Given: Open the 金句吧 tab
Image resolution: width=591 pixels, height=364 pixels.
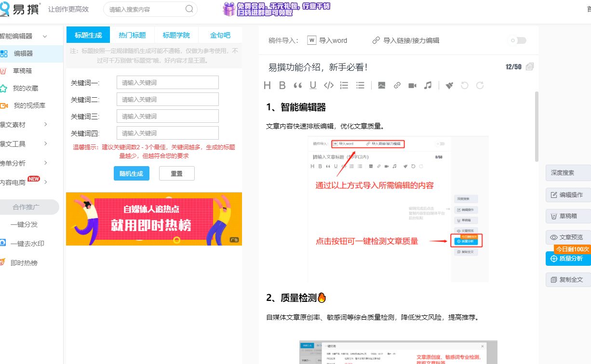Looking at the screenshot, I should coord(220,35).
